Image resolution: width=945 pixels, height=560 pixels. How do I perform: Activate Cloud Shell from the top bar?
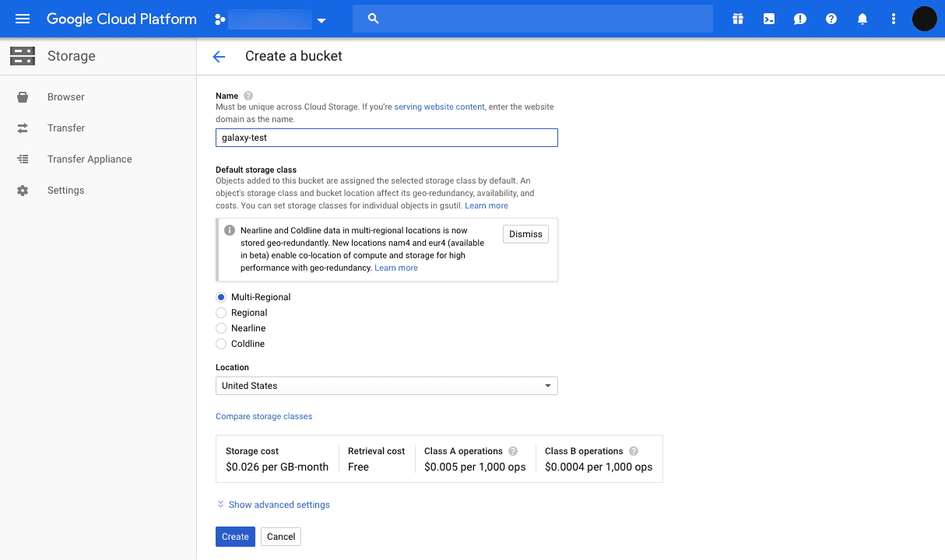tap(769, 19)
